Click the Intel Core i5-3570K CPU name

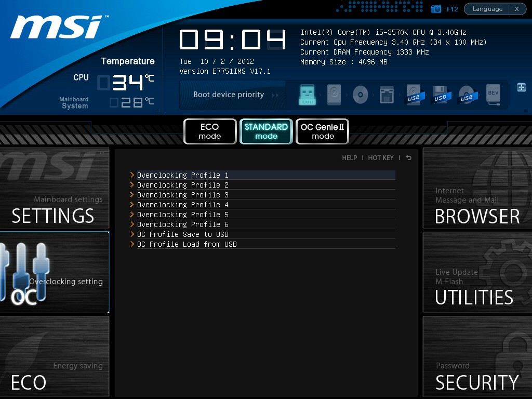coord(383,32)
